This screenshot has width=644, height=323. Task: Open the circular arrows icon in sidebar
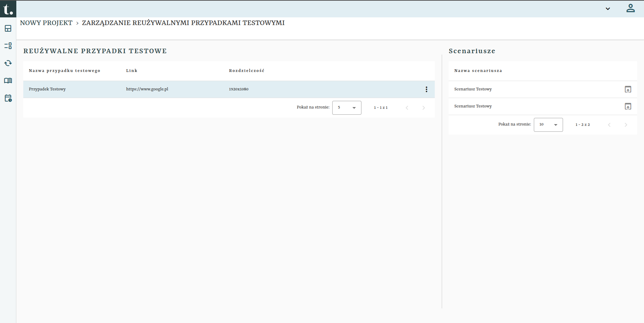(8, 63)
